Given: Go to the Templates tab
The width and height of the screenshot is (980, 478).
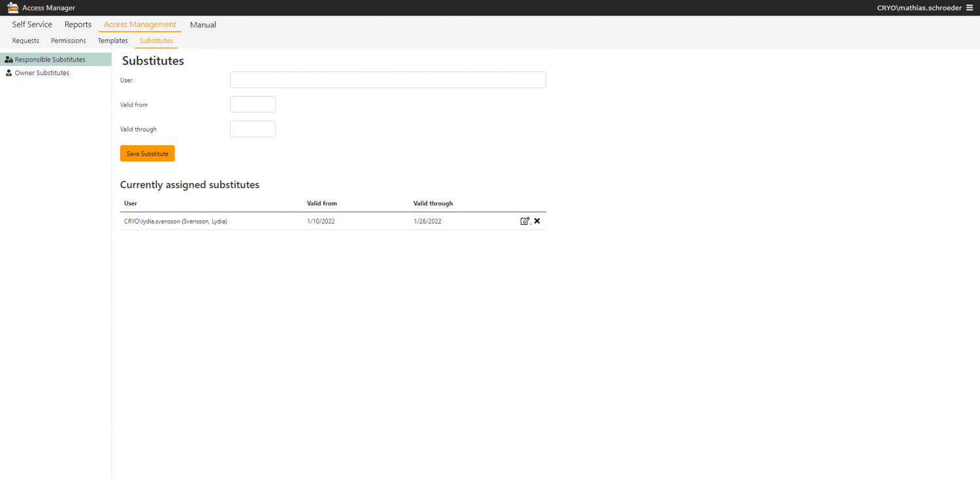Looking at the screenshot, I should 113,41.
